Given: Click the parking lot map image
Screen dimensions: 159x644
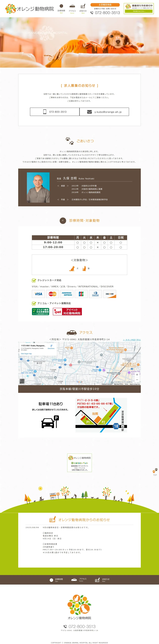Looking at the screenshot, I should (x=101, y=415).
